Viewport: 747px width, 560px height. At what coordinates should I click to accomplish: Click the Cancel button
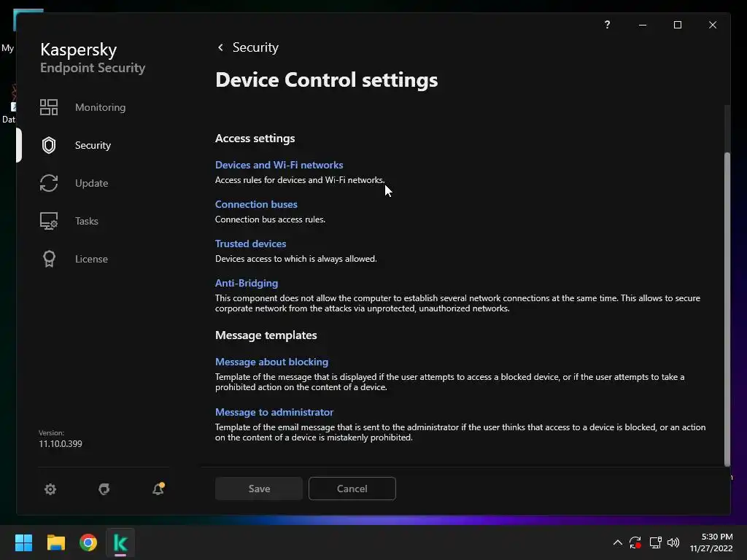pos(352,489)
